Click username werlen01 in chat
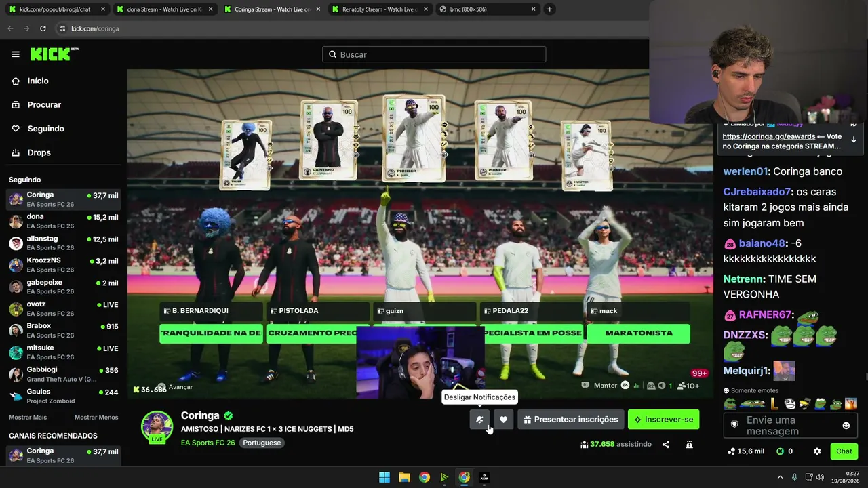 745,171
